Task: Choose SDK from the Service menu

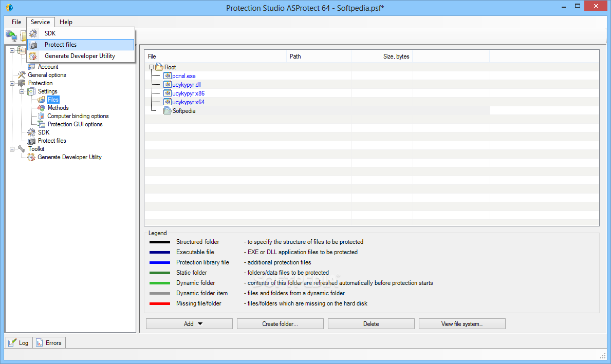Action: (81, 33)
